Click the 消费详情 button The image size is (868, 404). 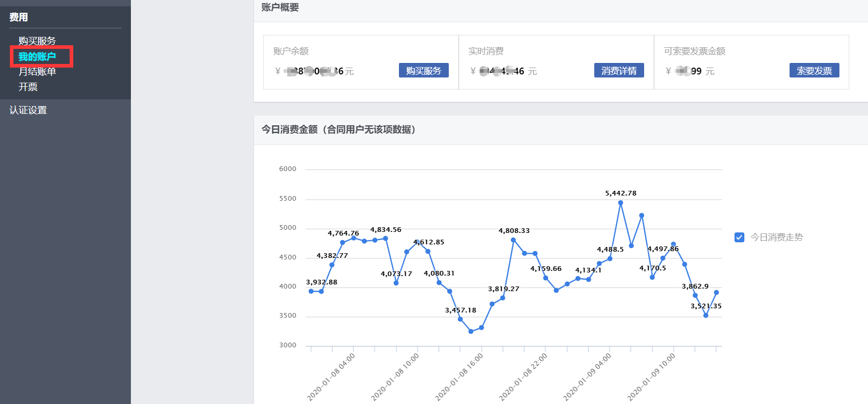(x=619, y=70)
